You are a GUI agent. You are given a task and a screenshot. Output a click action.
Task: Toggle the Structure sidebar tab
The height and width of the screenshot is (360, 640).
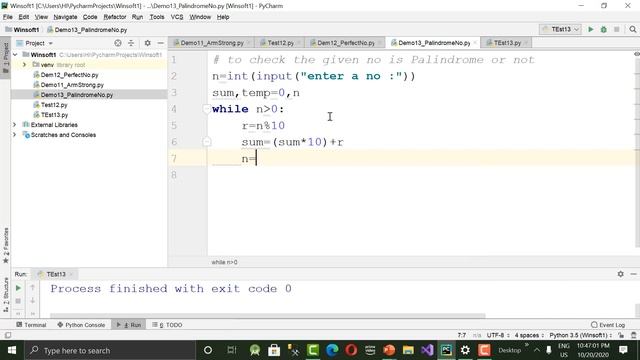pos(5,295)
